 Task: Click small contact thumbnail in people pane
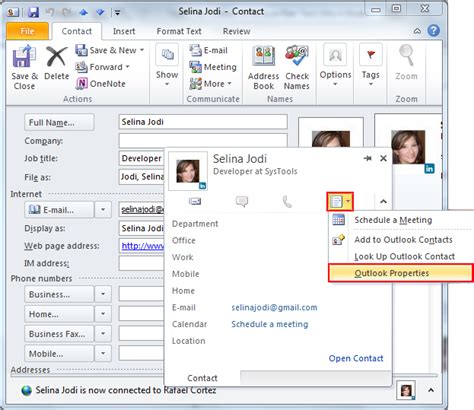[406, 390]
